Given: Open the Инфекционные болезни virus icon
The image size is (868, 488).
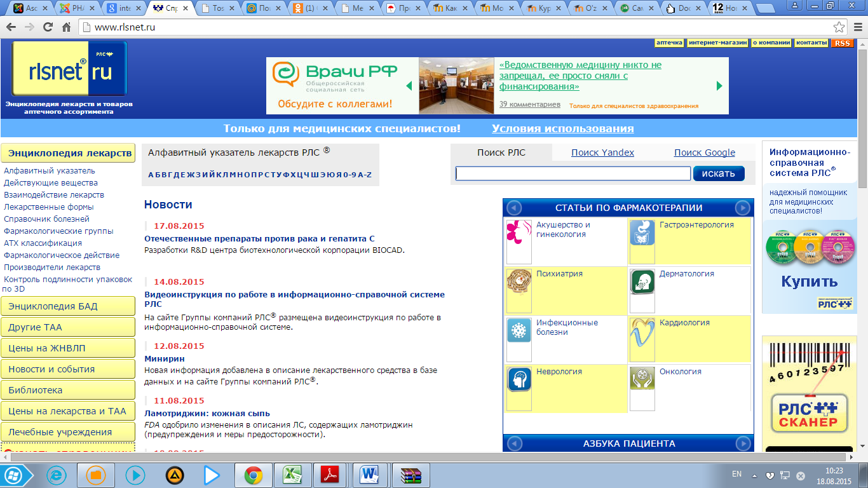Looking at the screenshot, I should (519, 339).
